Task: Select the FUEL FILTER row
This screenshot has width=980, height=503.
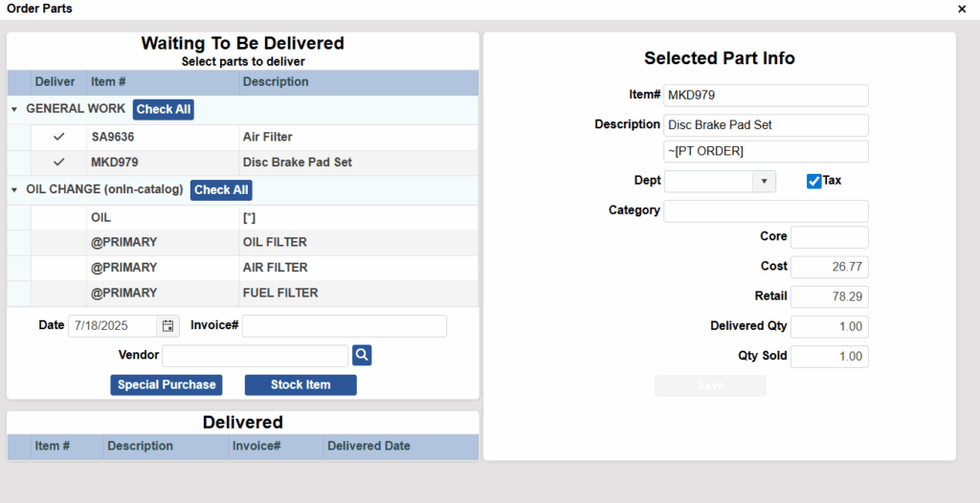Action: point(242,293)
